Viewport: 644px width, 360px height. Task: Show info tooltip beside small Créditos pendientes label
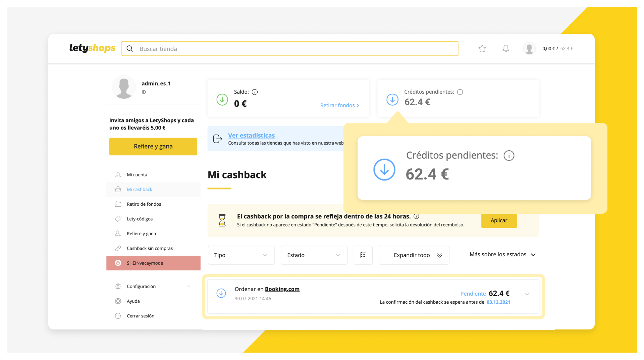(x=460, y=92)
